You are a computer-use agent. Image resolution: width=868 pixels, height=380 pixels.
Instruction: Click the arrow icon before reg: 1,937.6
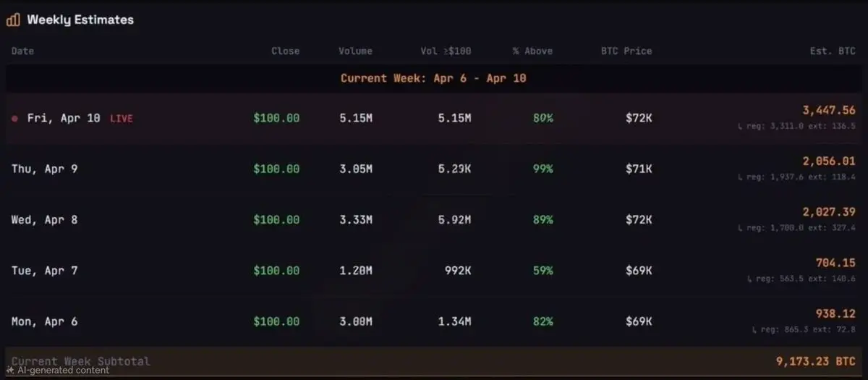[x=740, y=177]
